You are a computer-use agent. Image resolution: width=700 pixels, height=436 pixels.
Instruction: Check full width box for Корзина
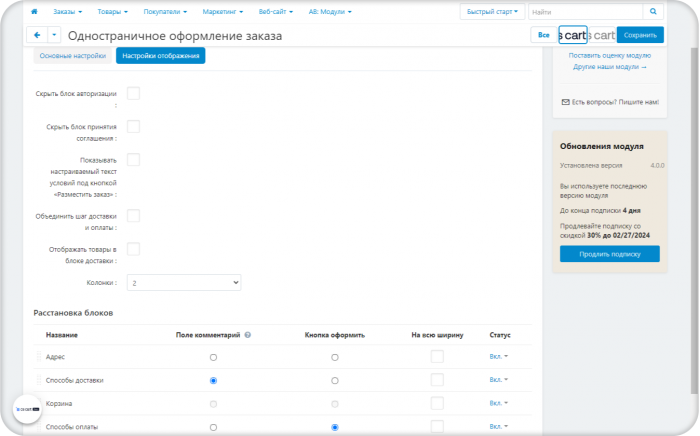pyautogui.click(x=437, y=403)
